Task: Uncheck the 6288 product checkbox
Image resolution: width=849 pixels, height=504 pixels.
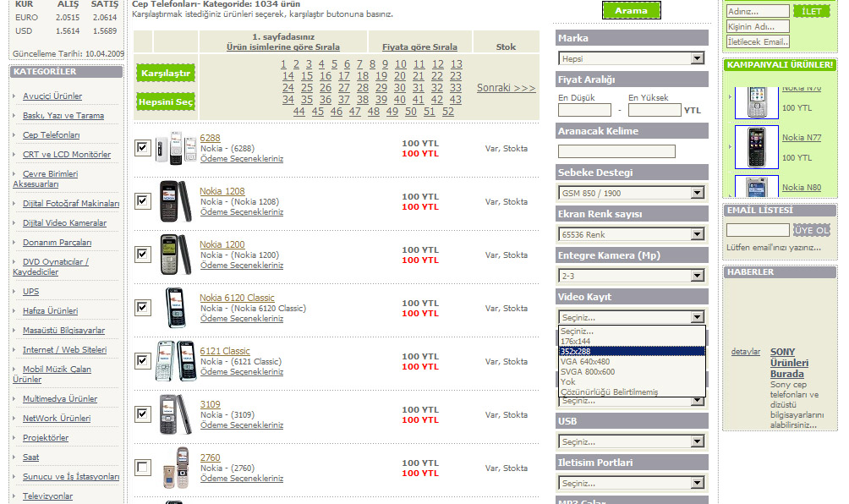Action: click(x=142, y=148)
